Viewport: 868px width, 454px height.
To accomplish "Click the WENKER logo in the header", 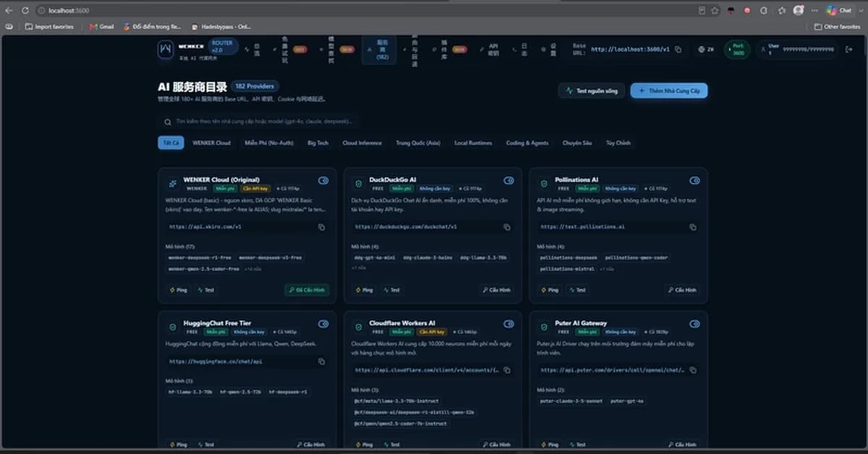I will coord(166,49).
